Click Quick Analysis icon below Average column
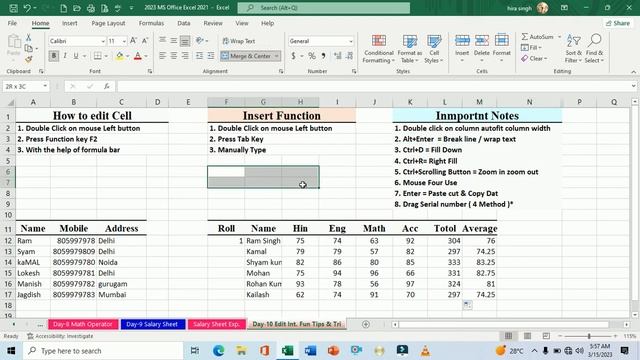The image size is (640, 360). 467,305
